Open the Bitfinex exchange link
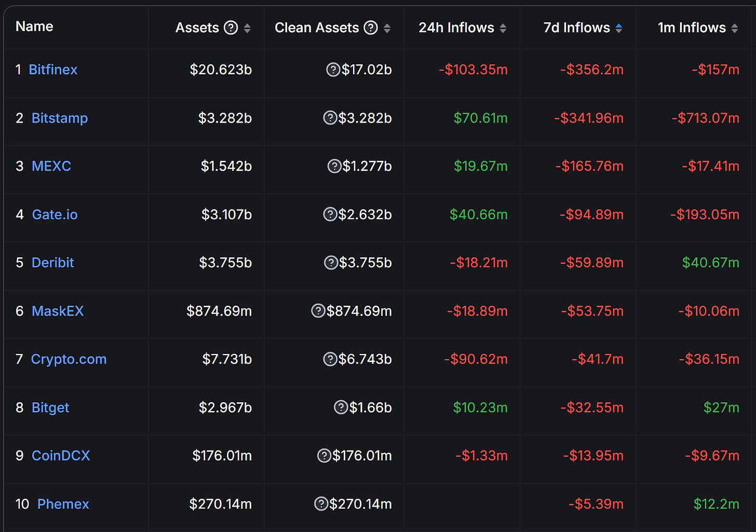The width and height of the screenshot is (756, 532). pyautogui.click(x=53, y=70)
